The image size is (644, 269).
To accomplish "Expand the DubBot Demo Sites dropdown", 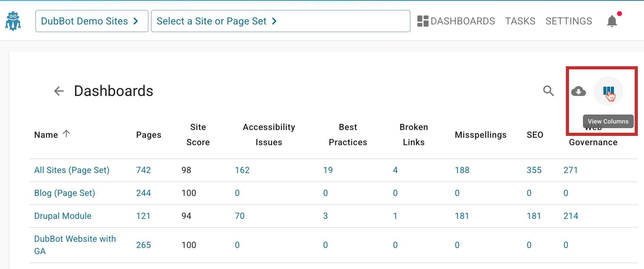I will (91, 21).
